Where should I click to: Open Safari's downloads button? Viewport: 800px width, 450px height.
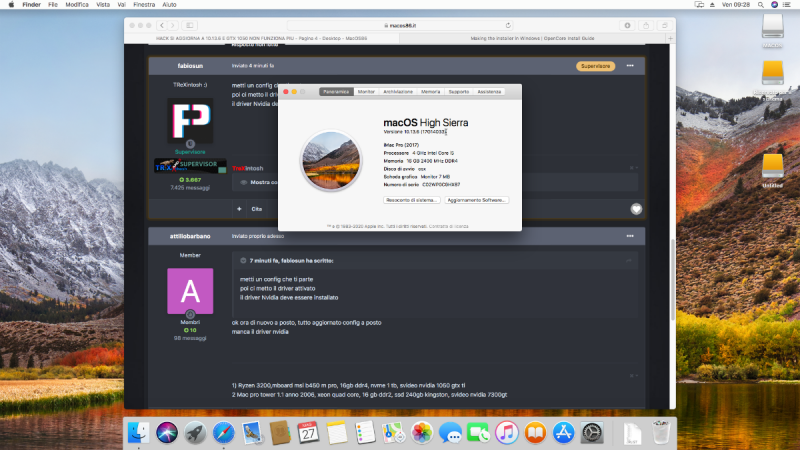click(628, 26)
